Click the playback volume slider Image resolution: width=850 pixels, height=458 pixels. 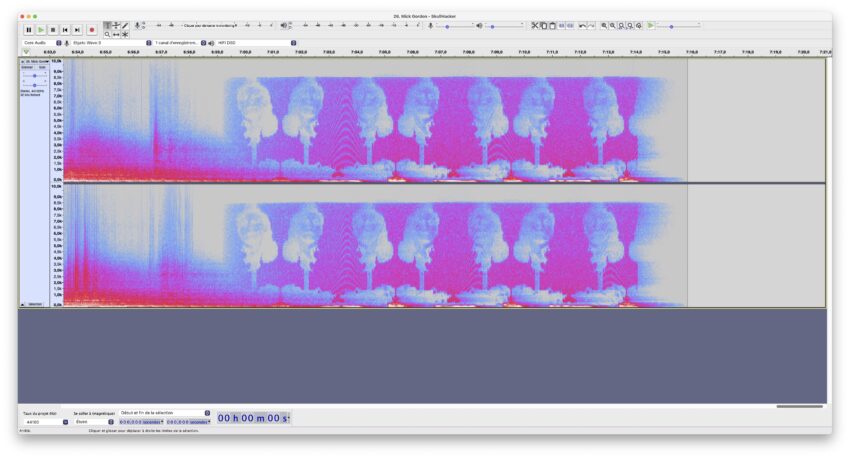(504, 26)
